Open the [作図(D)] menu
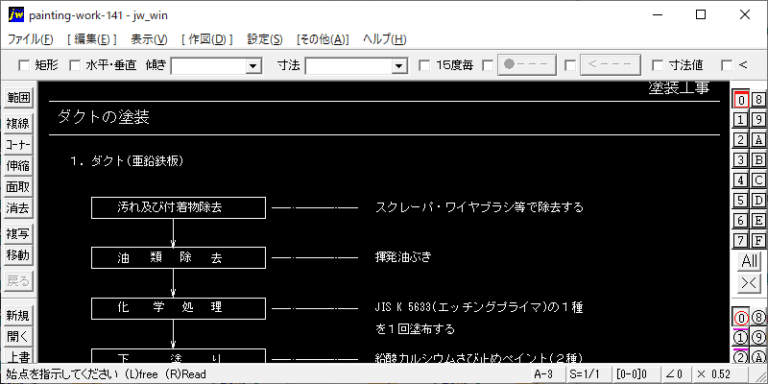The image size is (768, 384). tap(207, 40)
